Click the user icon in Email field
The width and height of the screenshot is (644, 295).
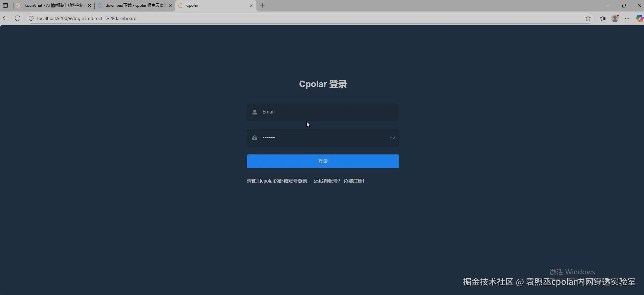click(x=255, y=112)
